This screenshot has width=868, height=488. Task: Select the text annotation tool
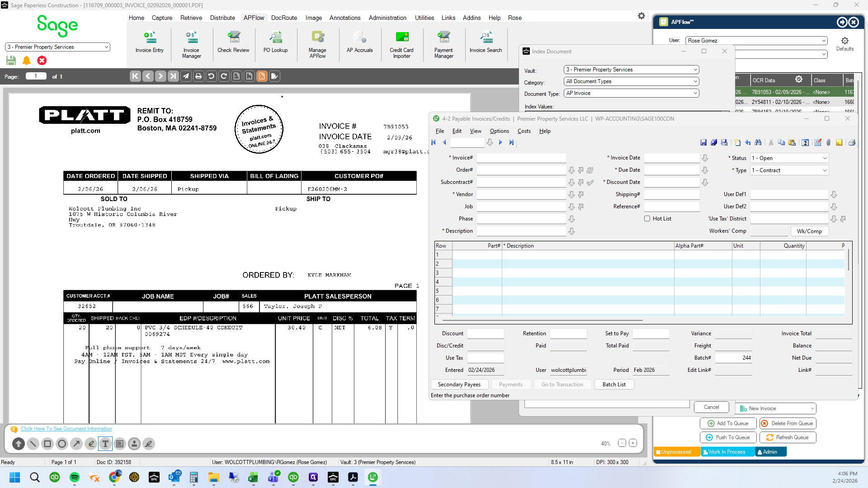tap(105, 444)
